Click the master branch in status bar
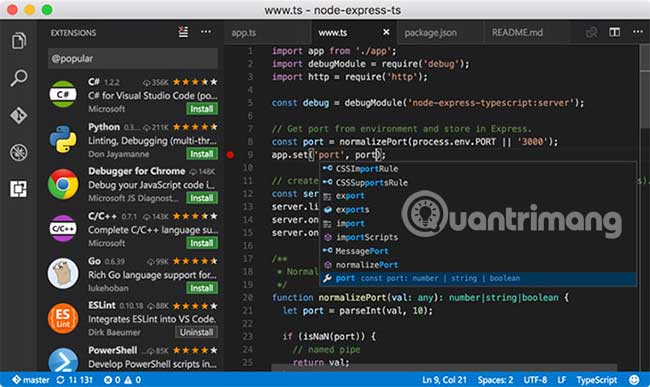Image resolution: width=650 pixels, height=387 pixels. point(31,380)
